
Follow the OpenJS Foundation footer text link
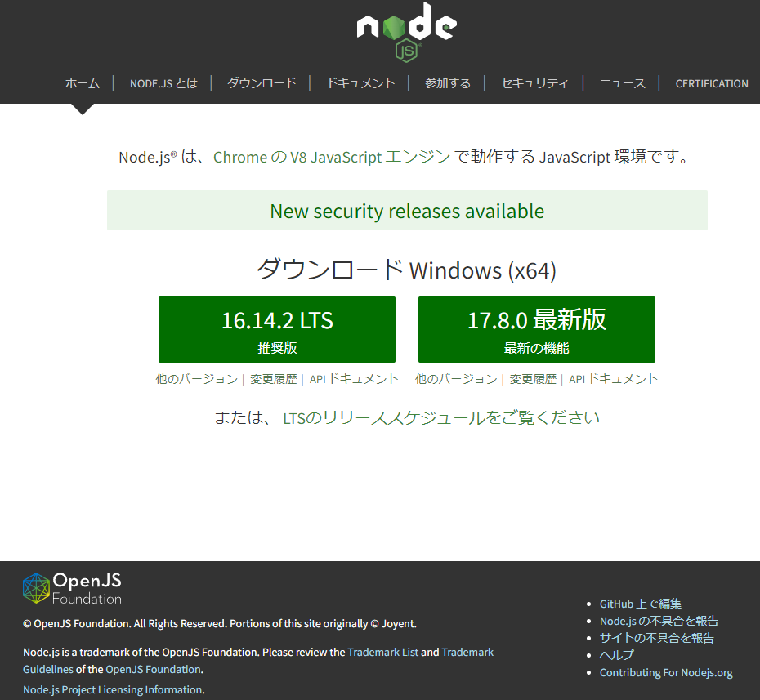pyautogui.click(x=153, y=670)
